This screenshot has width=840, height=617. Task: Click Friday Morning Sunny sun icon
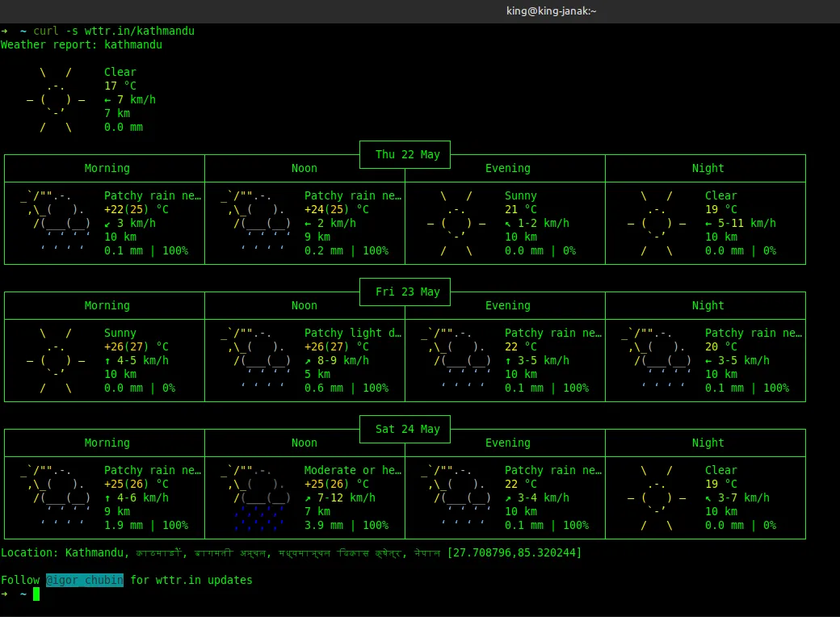point(56,360)
